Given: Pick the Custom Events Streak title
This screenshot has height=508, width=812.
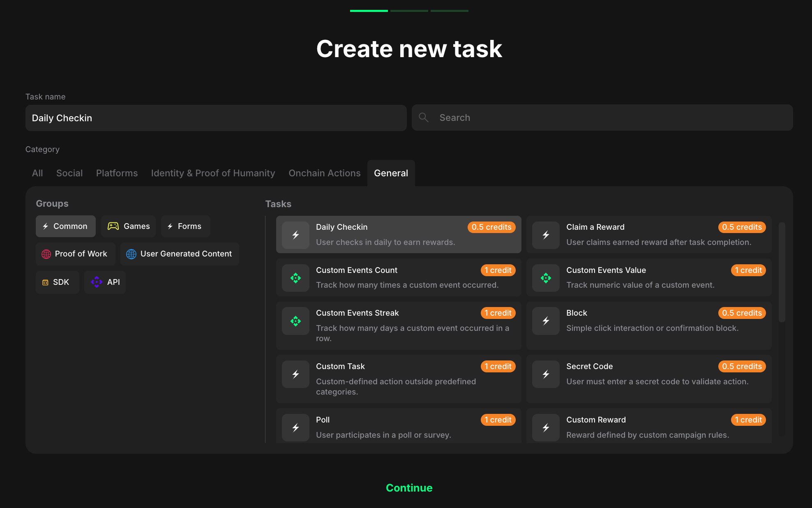Looking at the screenshot, I should 357,313.
